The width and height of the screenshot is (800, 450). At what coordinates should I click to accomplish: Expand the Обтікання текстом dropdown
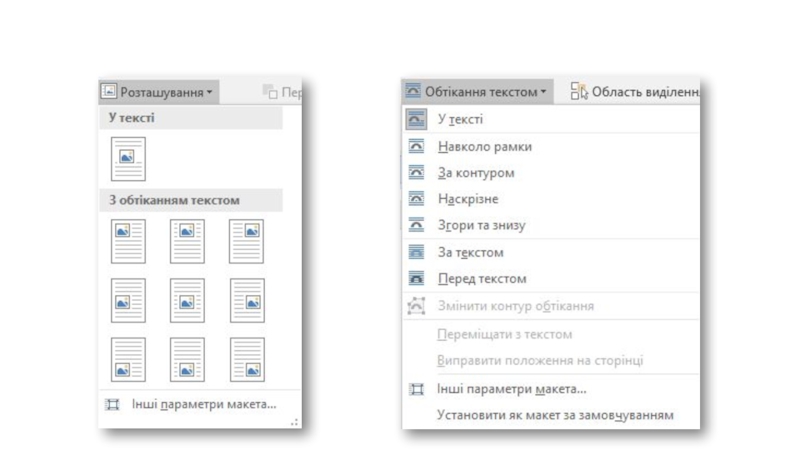[x=477, y=92]
